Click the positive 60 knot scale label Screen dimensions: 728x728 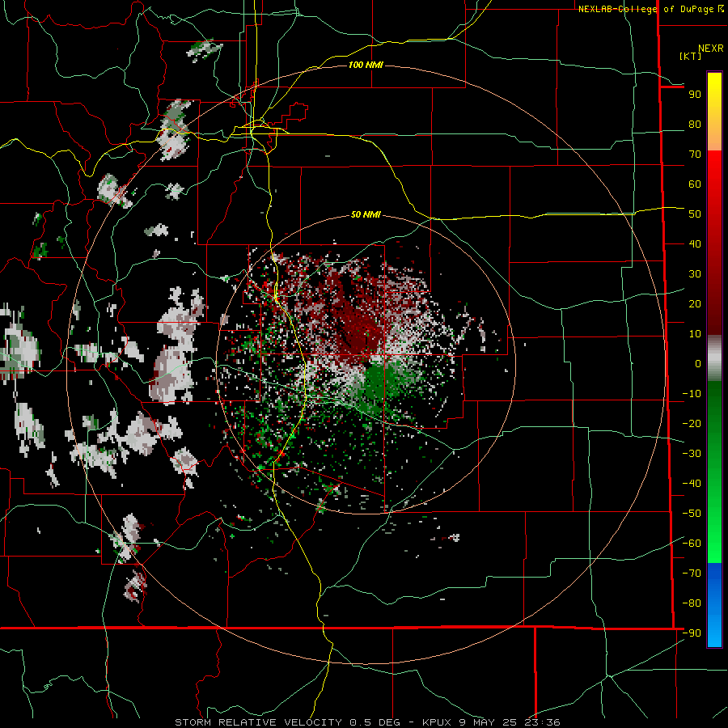click(x=695, y=184)
